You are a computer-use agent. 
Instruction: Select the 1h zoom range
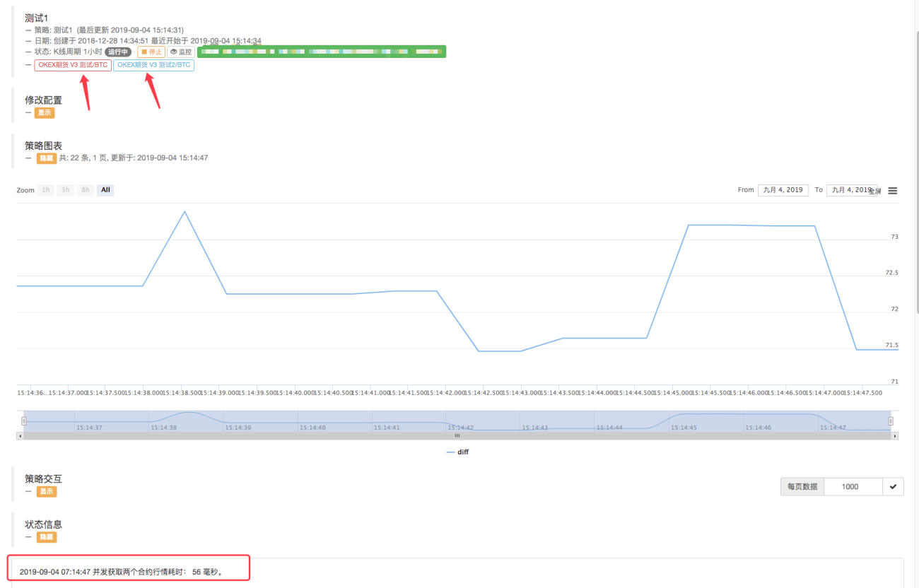46,190
